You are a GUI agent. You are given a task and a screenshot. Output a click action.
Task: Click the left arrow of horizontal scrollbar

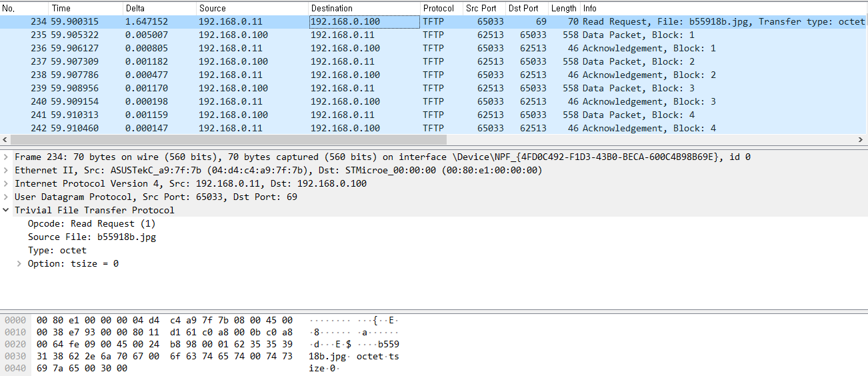(x=5, y=140)
